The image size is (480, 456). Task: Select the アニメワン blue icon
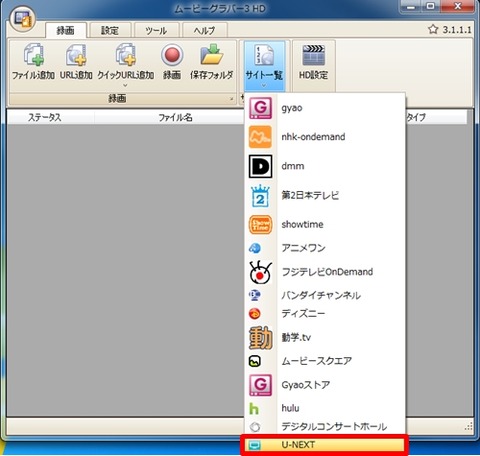[255, 248]
